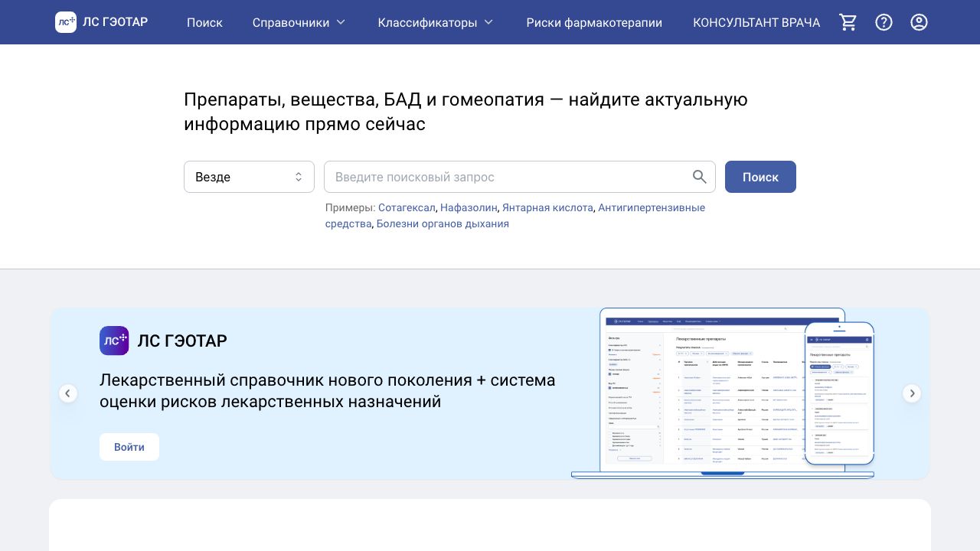Open the Антигипертензивные средства example link

[652, 207]
